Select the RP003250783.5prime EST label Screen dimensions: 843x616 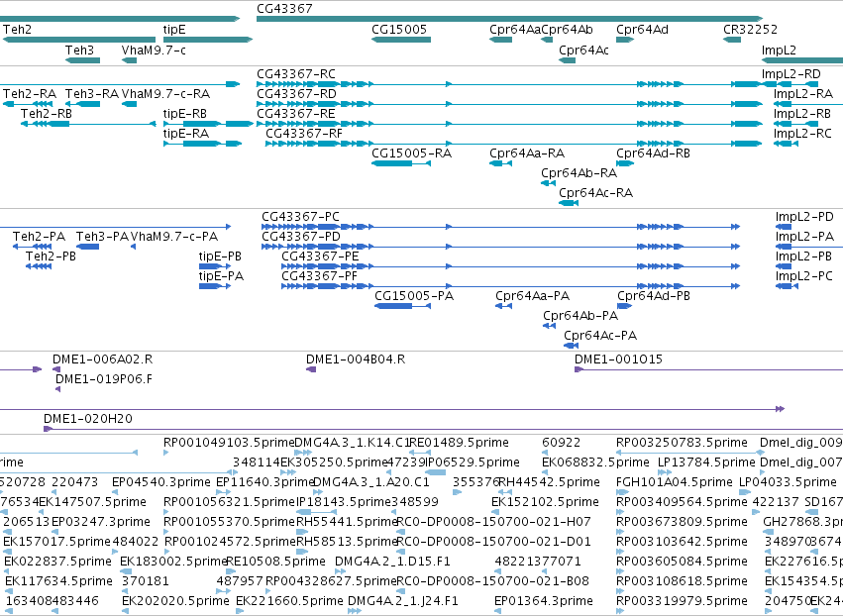[683, 443]
